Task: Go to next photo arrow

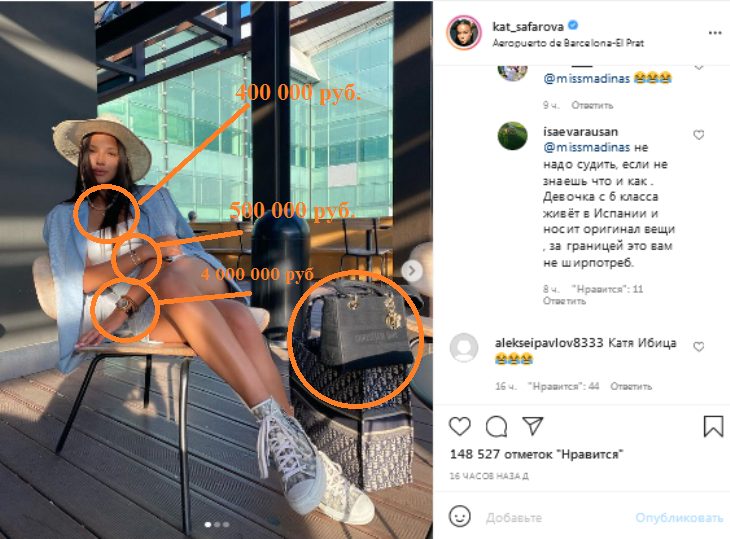Action: (412, 271)
